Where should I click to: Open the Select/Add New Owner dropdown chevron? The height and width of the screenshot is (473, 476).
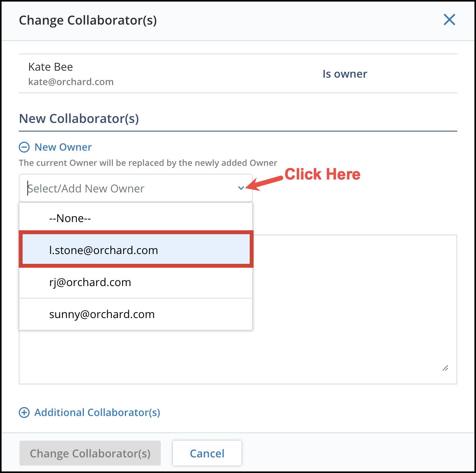click(x=241, y=188)
